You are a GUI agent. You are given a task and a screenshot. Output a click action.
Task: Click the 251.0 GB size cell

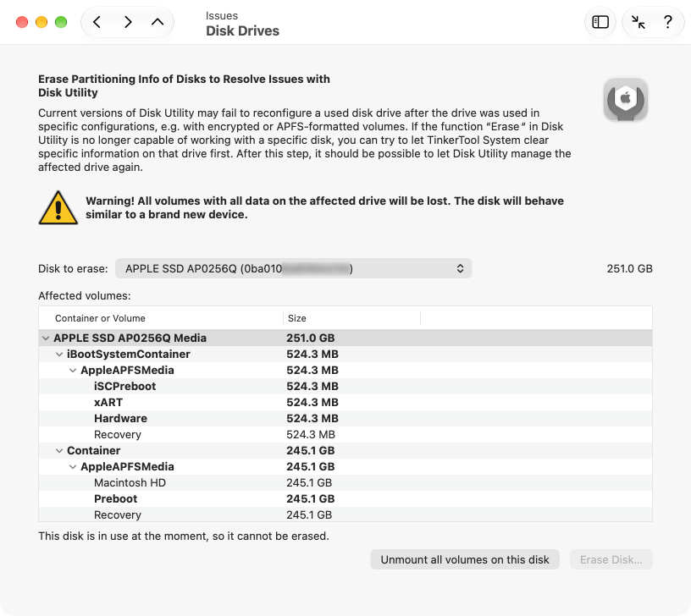point(311,338)
